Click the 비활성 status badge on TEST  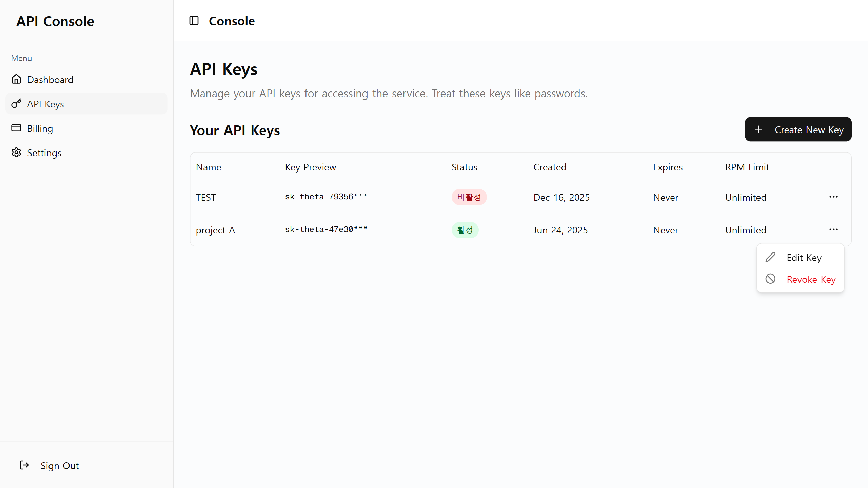tap(469, 197)
